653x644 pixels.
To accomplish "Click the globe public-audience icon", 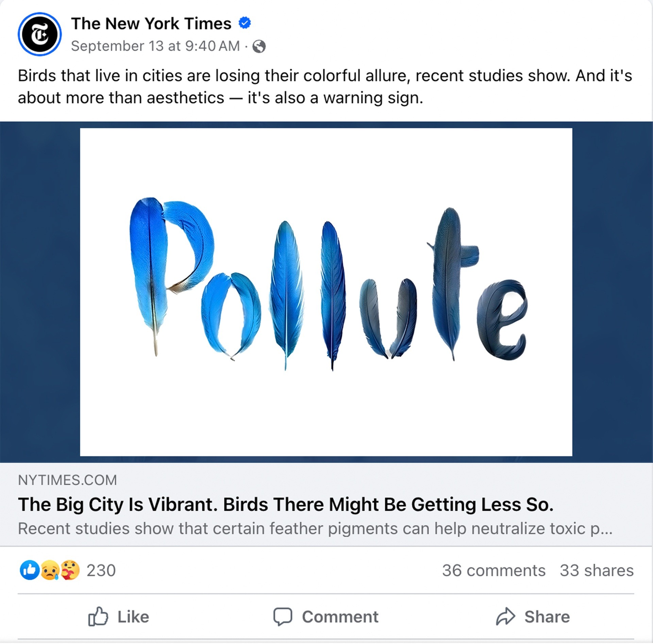I will coord(259,46).
